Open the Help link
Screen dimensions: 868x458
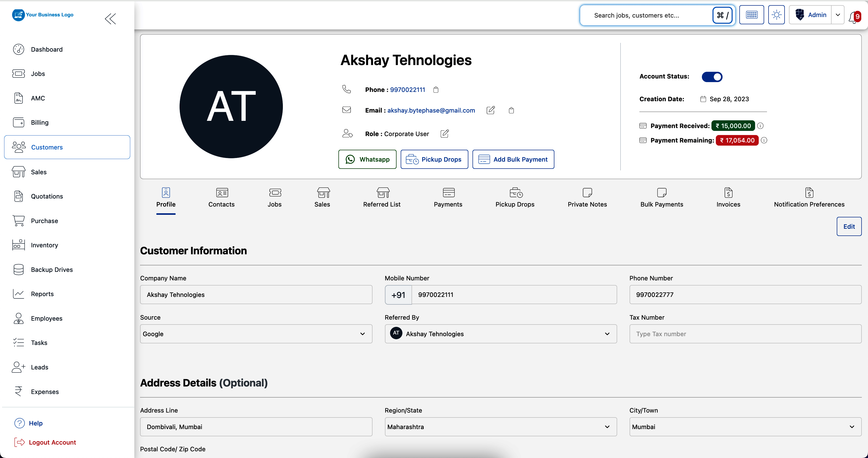[29, 423]
